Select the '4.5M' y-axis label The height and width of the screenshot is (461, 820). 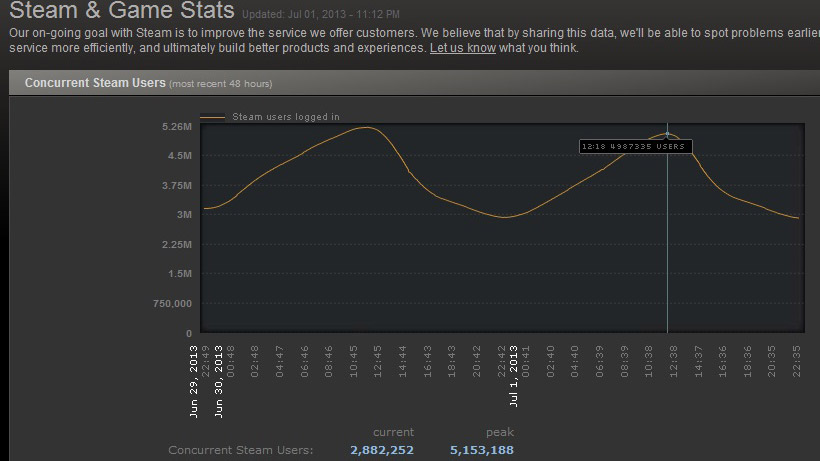pyautogui.click(x=179, y=156)
